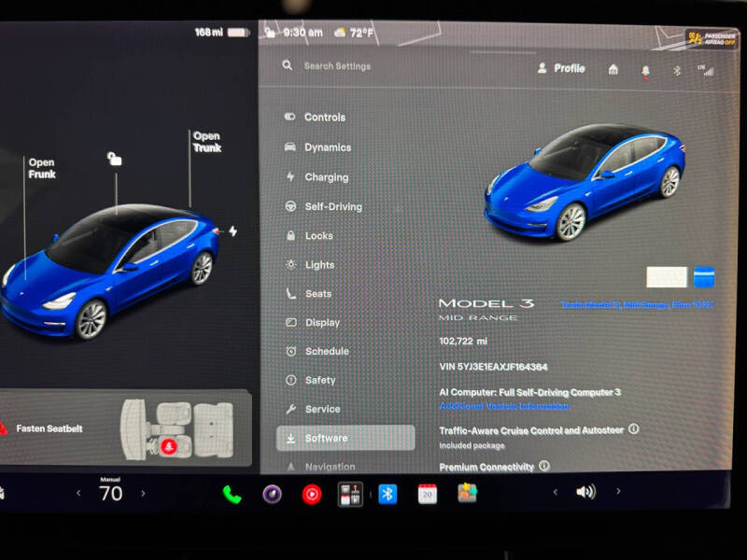Open Seats settings
The image size is (747, 560).
point(308,294)
